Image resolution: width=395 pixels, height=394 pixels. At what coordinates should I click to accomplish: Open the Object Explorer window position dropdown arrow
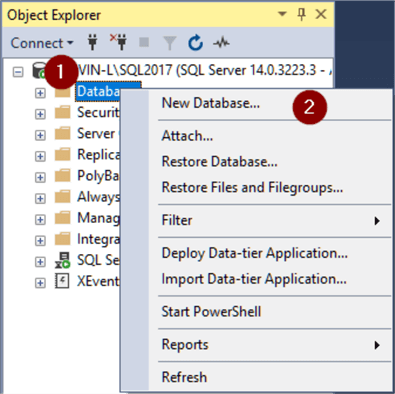[282, 14]
